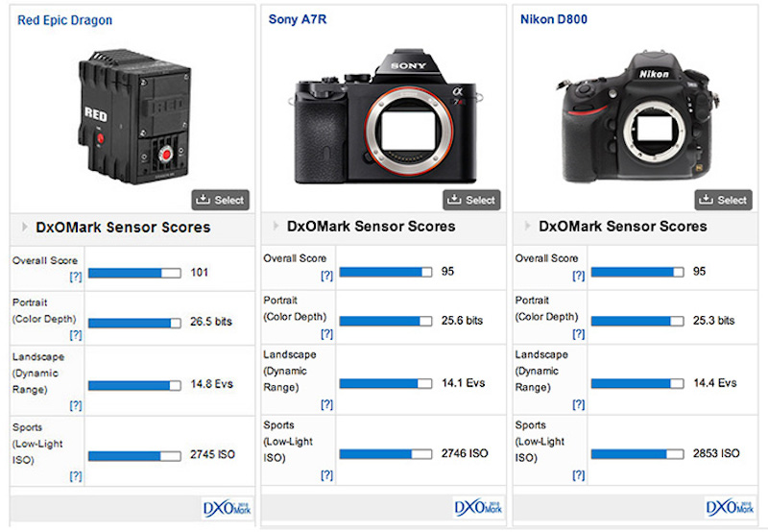Click the 25.3 bits value

714,321
